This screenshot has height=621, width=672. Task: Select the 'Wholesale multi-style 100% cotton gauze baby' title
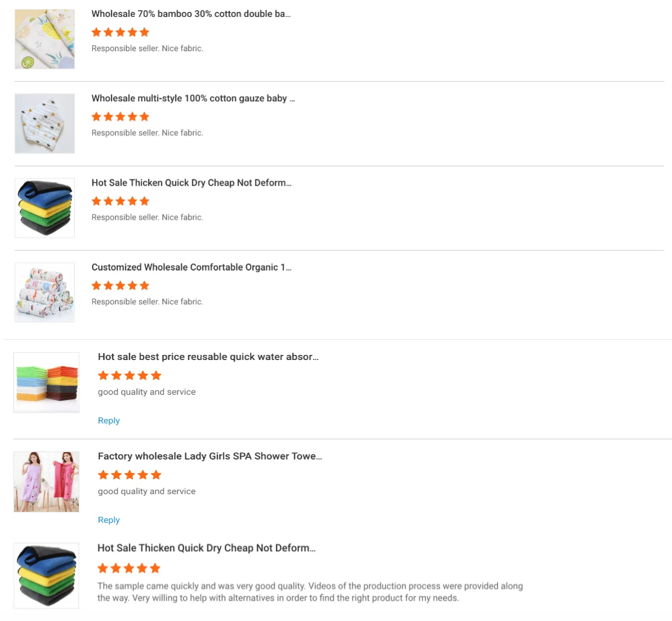pyautogui.click(x=193, y=98)
